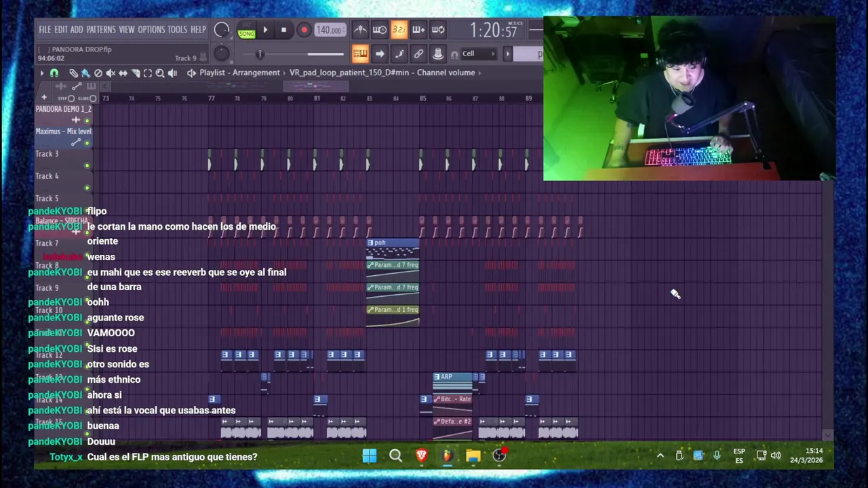This screenshot has width=868, height=488.
Task: Click the 140.000 tempo field
Action: coord(330,30)
